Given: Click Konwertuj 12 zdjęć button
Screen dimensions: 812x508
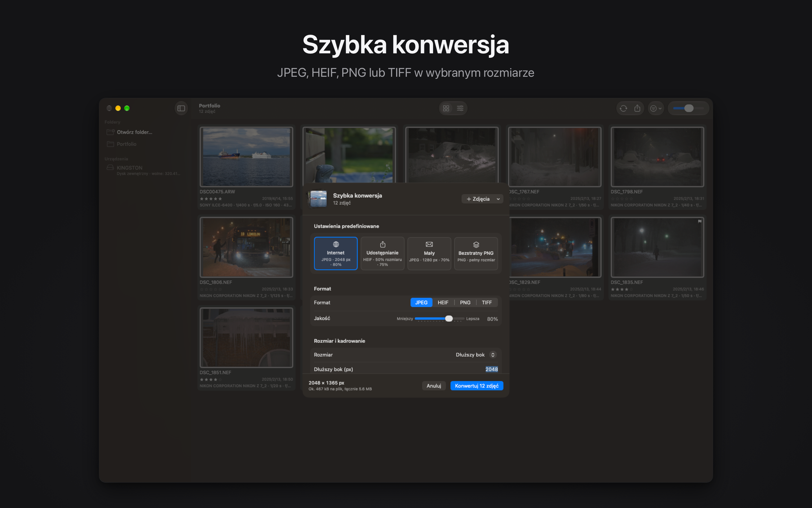Looking at the screenshot, I should [x=476, y=386].
